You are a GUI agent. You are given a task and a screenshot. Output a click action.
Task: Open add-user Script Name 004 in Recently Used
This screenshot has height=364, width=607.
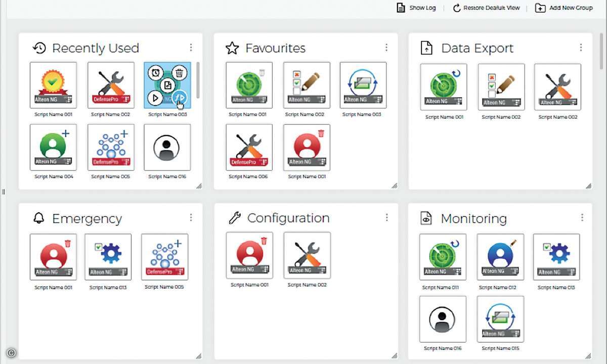pyautogui.click(x=53, y=147)
